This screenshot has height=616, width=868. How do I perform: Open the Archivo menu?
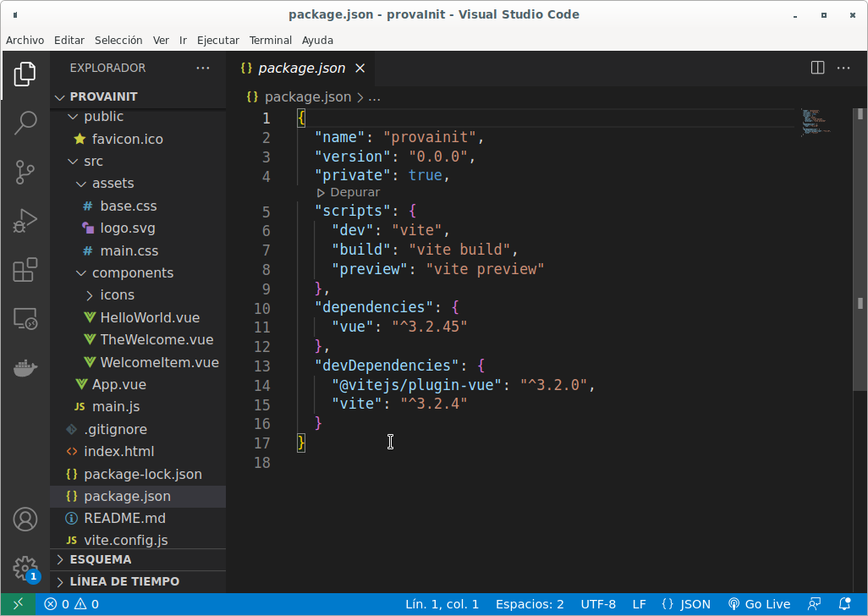click(x=25, y=40)
